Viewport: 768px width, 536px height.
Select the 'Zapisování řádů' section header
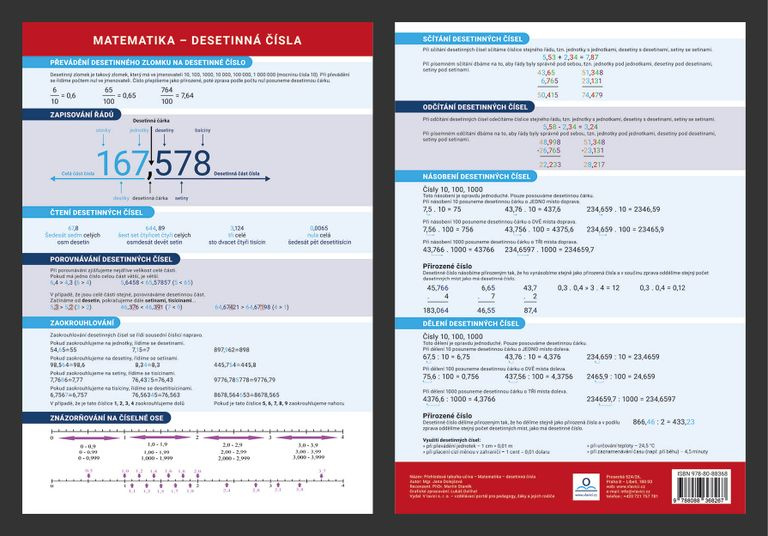(87, 115)
